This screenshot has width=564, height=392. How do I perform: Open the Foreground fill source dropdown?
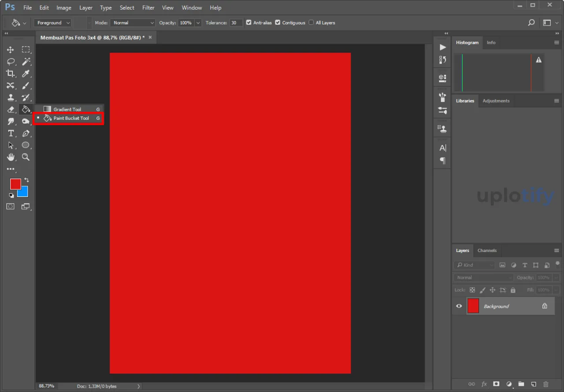(x=52, y=22)
